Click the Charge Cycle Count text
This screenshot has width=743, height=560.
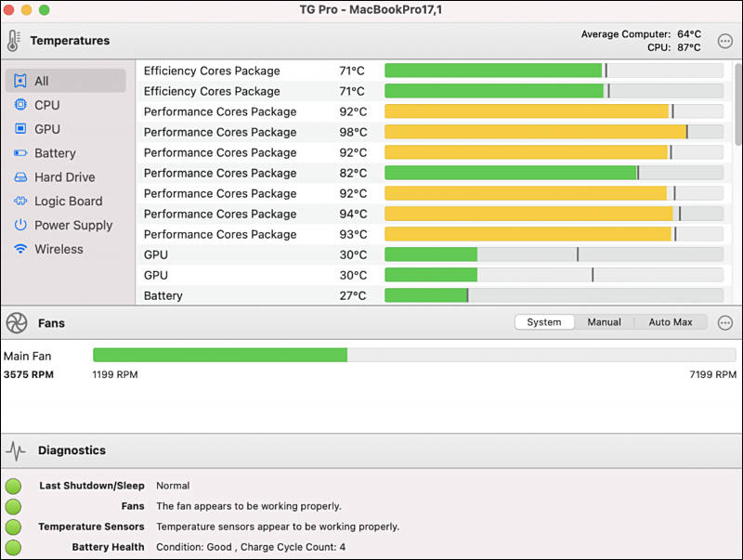(293, 547)
